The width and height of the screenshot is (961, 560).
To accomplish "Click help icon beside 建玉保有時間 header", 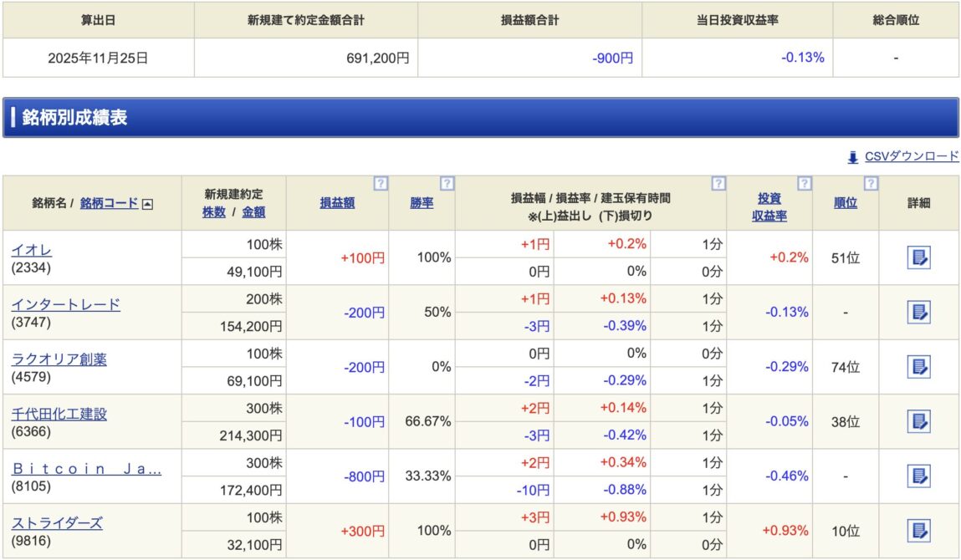I will pyautogui.click(x=718, y=183).
